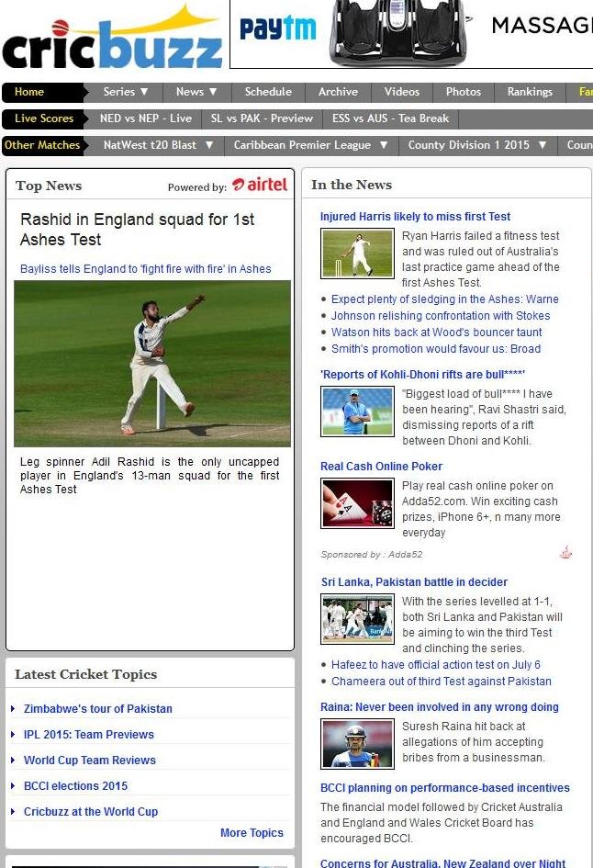
Task: Click the Paytm advertisement logo
Action: click(277, 29)
